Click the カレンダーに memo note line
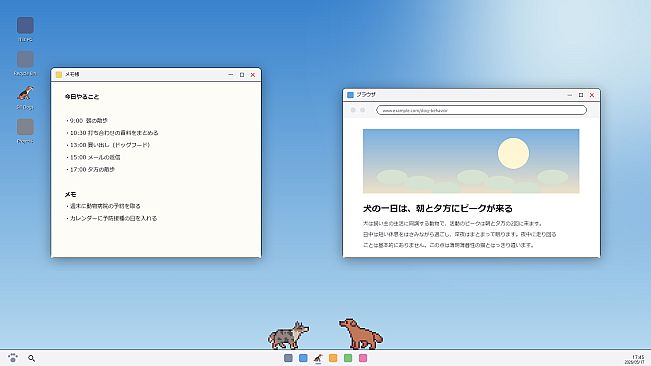The image size is (651, 366). [x=111, y=218]
